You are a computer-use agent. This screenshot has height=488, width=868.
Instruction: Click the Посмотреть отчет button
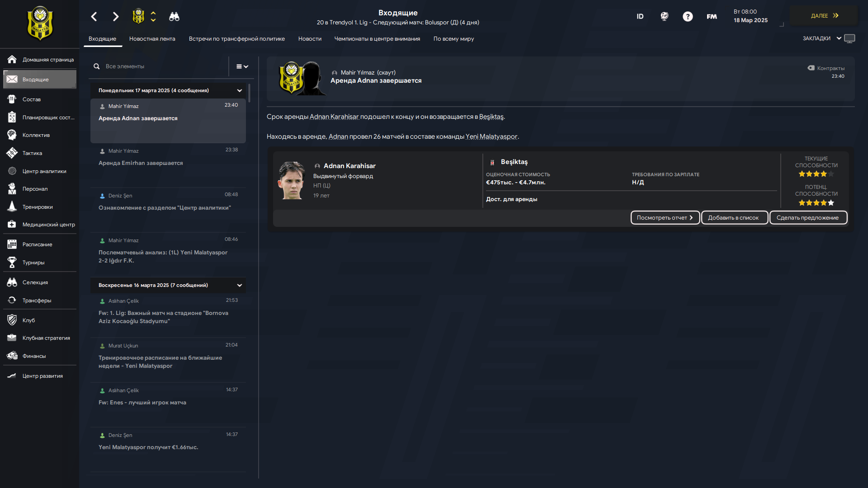[x=665, y=218]
